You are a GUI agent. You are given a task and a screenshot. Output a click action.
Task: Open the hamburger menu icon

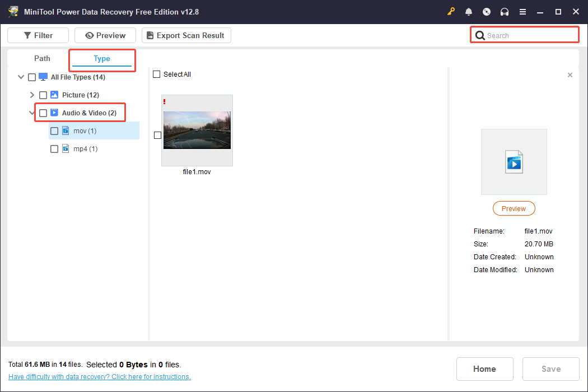(522, 12)
